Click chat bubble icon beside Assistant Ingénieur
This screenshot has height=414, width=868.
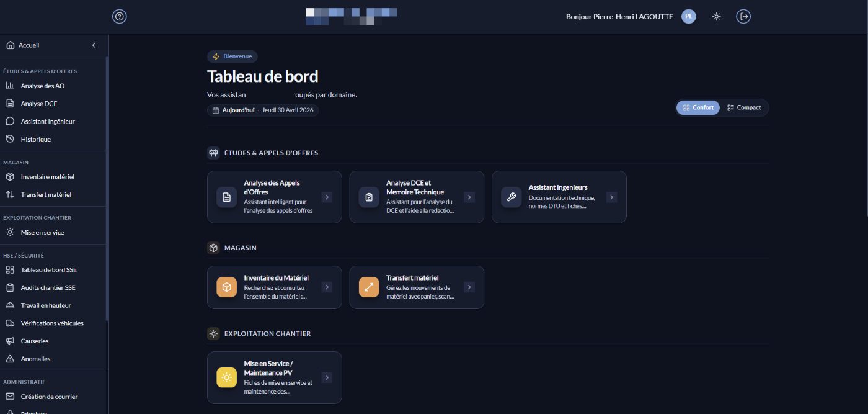10,122
